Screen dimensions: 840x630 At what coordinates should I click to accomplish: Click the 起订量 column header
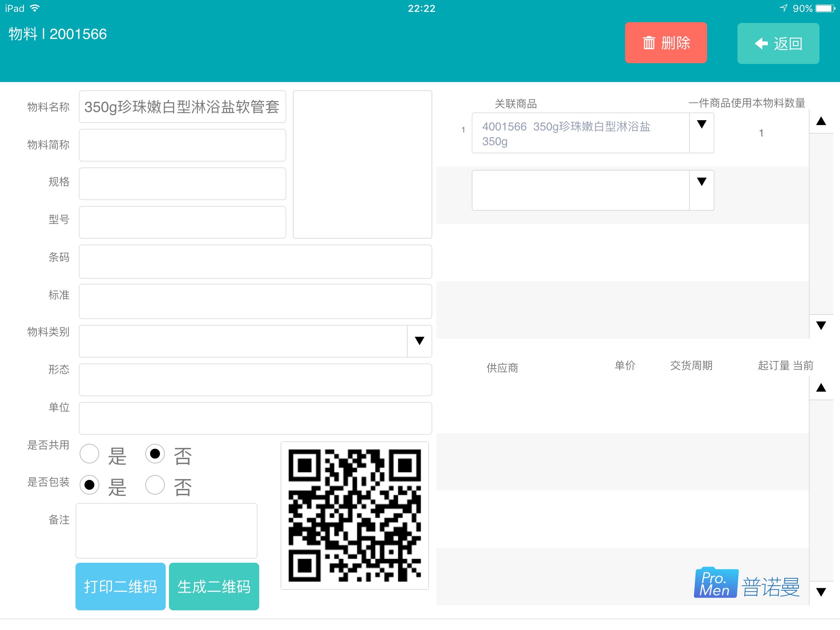pyautogui.click(x=774, y=365)
